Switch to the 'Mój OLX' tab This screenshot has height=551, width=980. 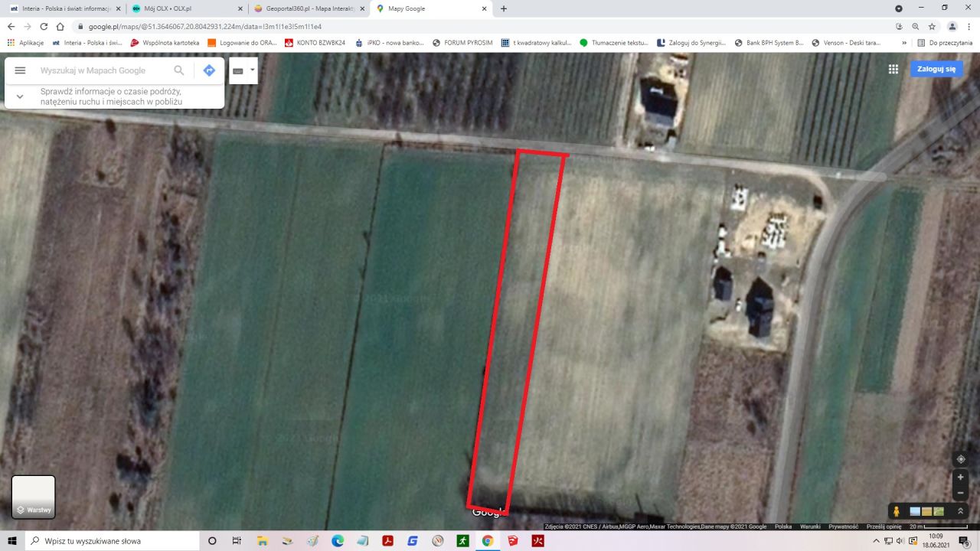click(187, 8)
